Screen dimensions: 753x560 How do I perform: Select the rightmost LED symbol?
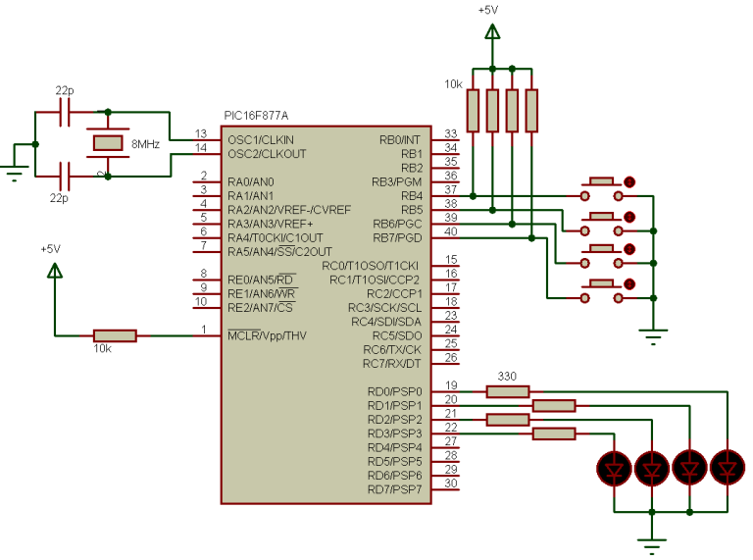click(728, 467)
